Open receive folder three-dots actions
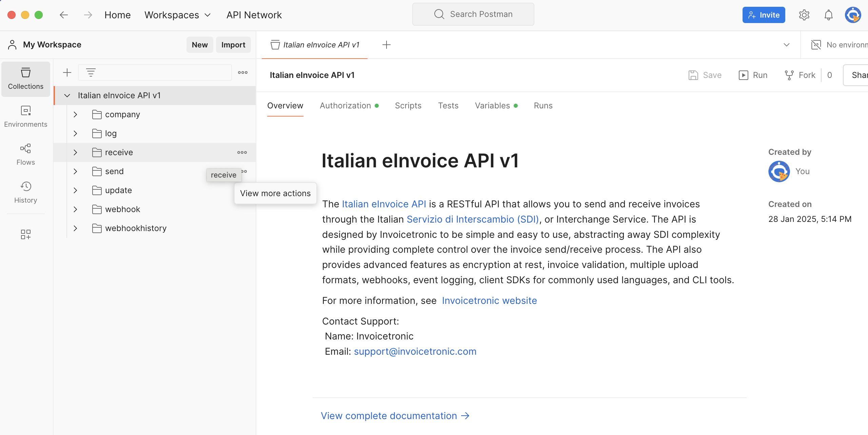The width and height of the screenshot is (868, 435). pos(242,152)
